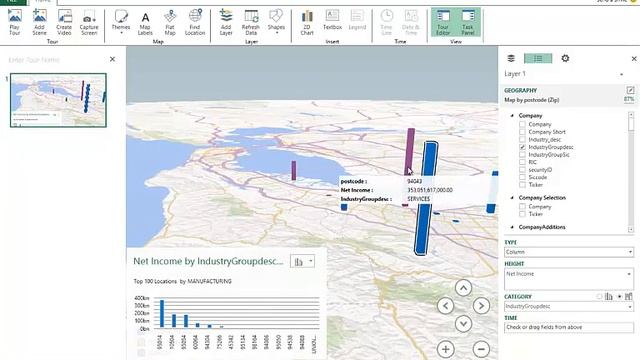Click the Time field drop area
Screen dimensions: 640x360
[569, 327]
